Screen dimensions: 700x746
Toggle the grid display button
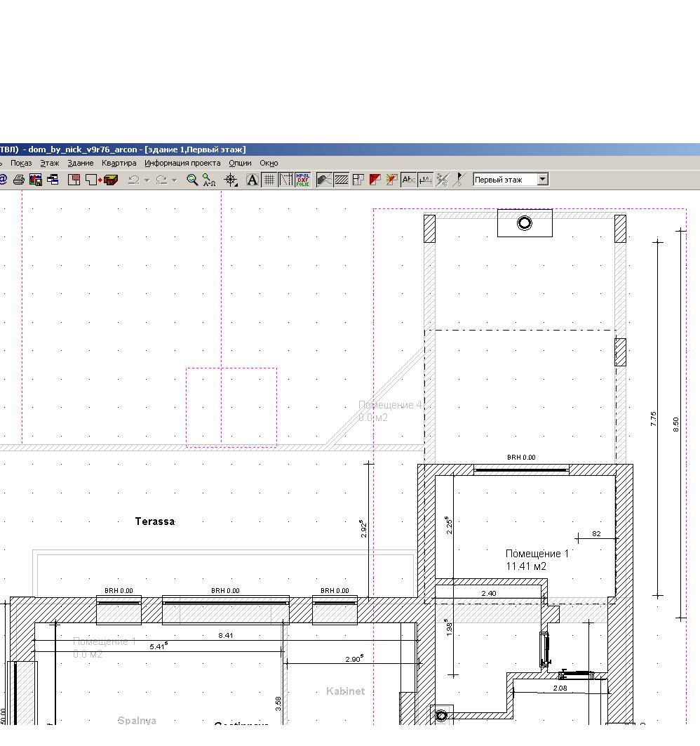269,180
